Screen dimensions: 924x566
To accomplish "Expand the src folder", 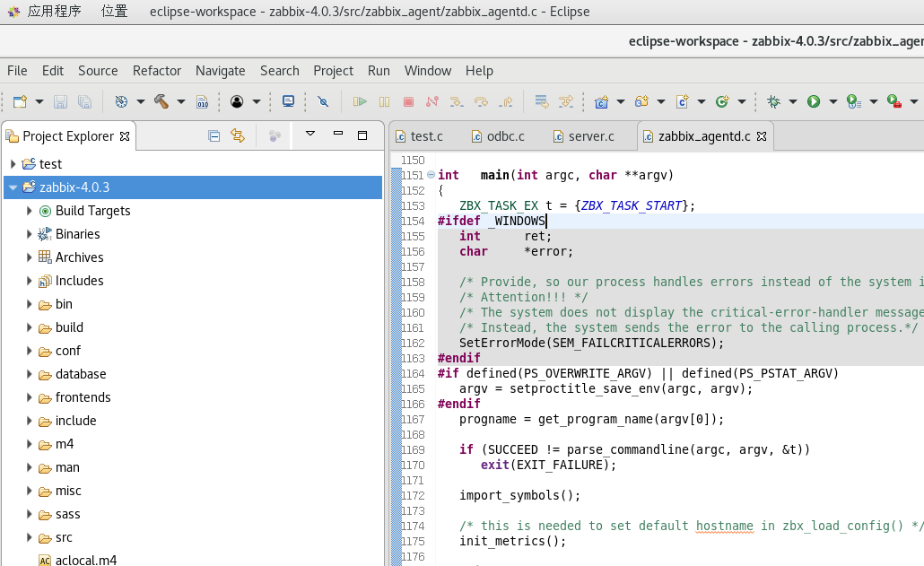I will [29, 537].
